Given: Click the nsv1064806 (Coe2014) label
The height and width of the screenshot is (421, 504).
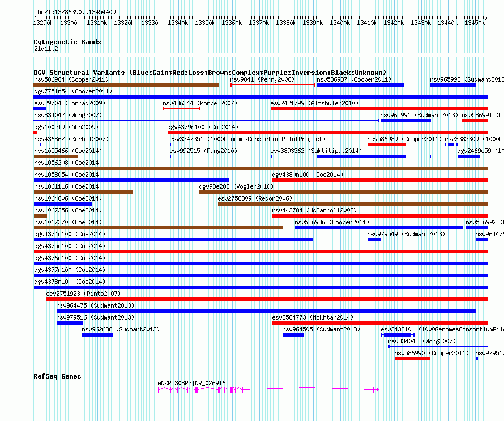Looking at the screenshot, I should pos(68,198).
